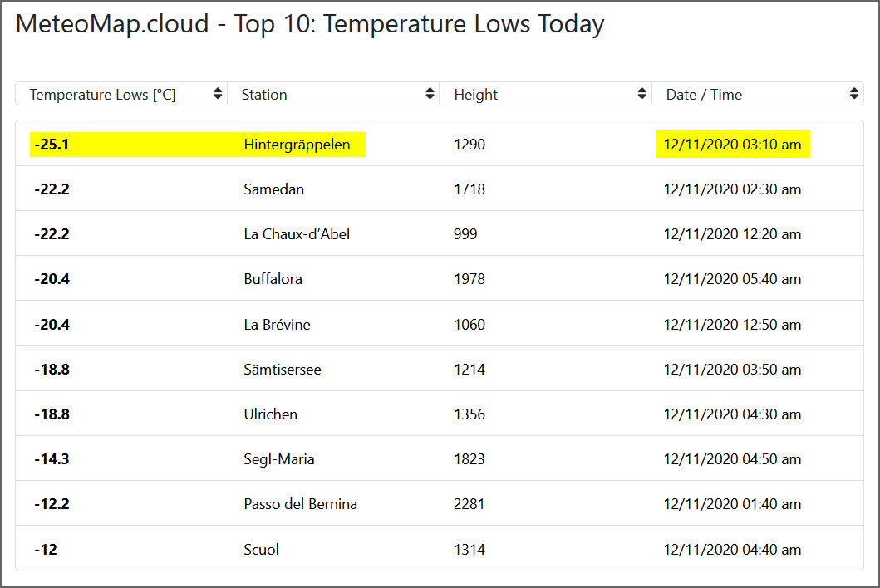Open the Hintergräppelen station entry
Viewport: 880px width, 588px height.
click(x=297, y=145)
